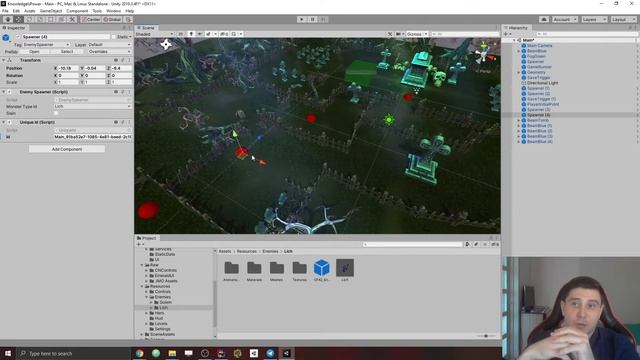Click Resources in the Project breadcrumb
This screenshot has height=360, width=640.
[247, 251]
